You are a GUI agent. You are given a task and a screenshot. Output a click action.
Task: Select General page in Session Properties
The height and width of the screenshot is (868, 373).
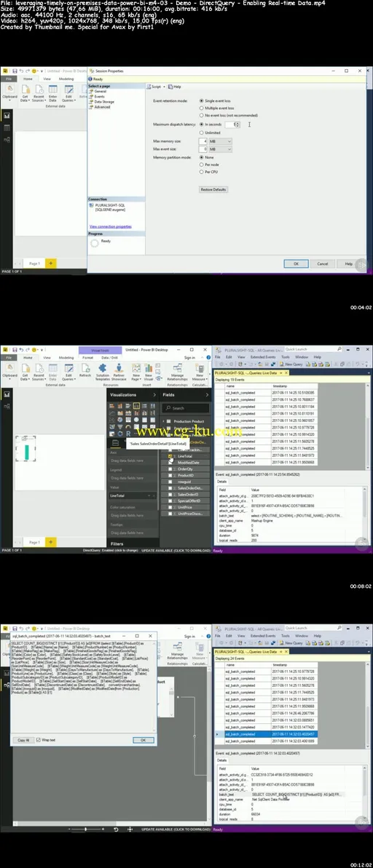[x=99, y=91]
